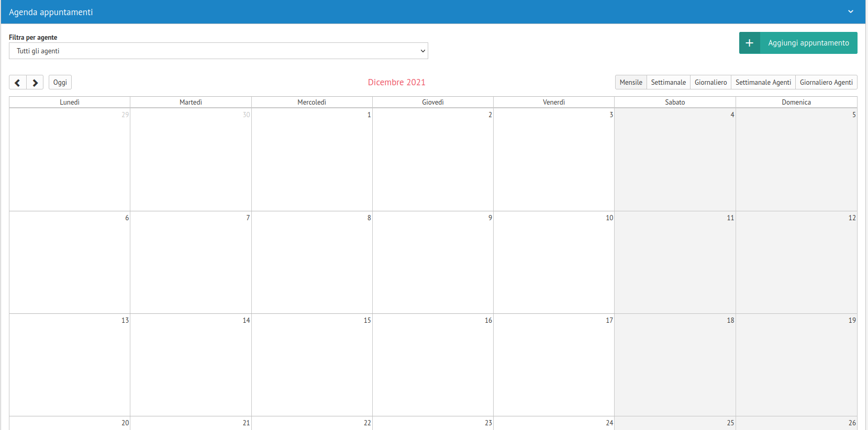Select day 2 in the calendar
Screen dimensions: 868x430
[x=433, y=160]
